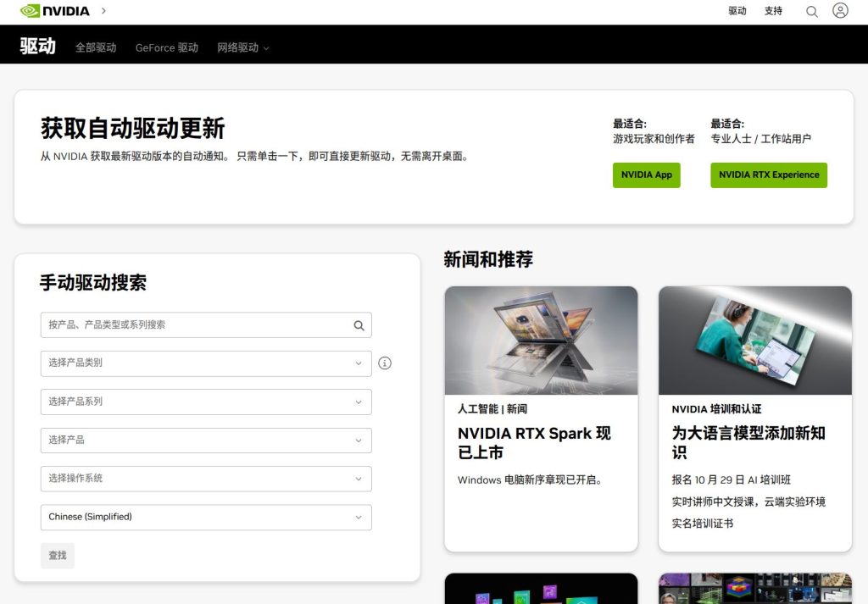Click the 手动驱动搜索 heading
This screenshot has width=868, height=604.
[93, 283]
